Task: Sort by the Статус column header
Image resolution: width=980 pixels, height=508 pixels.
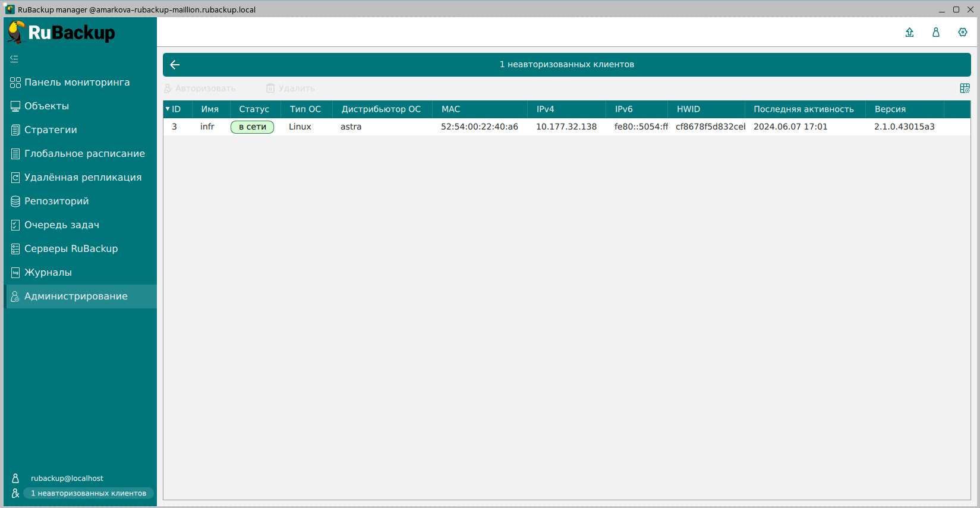Action: point(254,109)
